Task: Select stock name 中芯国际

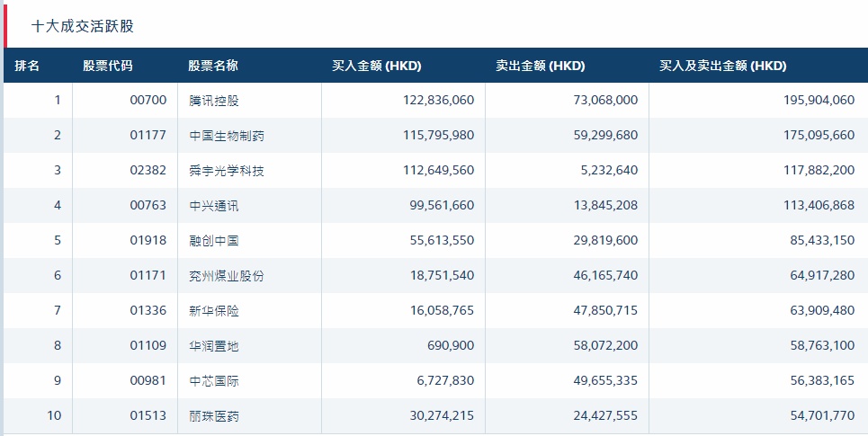Action: (214, 380)
